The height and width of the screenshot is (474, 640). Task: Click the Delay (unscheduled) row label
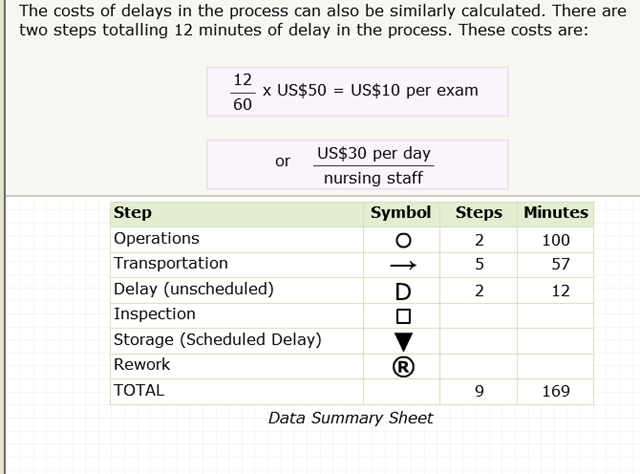(x=193, y=290)
